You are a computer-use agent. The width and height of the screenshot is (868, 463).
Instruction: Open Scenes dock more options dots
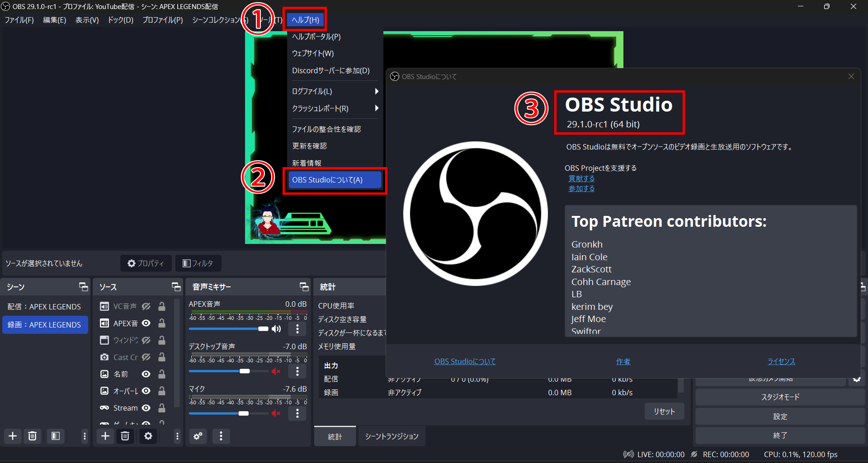[x=85, y=436]
